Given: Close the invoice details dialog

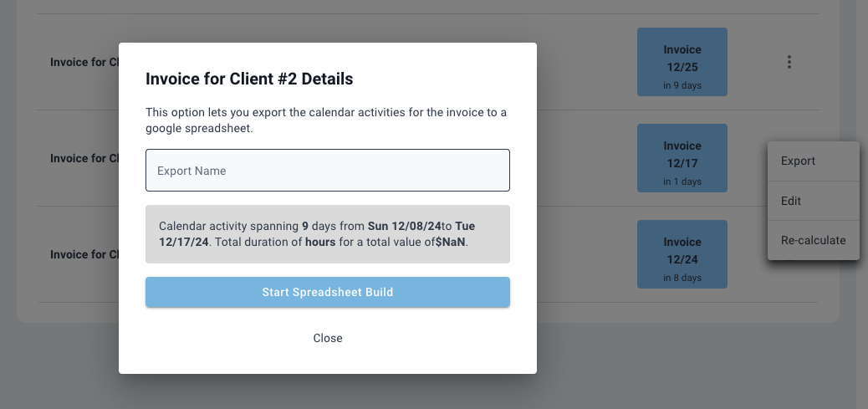Looking at the screenshot, I should (x=328, y=338).
